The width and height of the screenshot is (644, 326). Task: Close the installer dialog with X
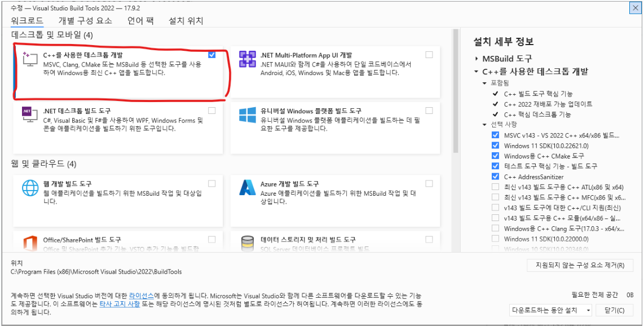pos(634,8)
